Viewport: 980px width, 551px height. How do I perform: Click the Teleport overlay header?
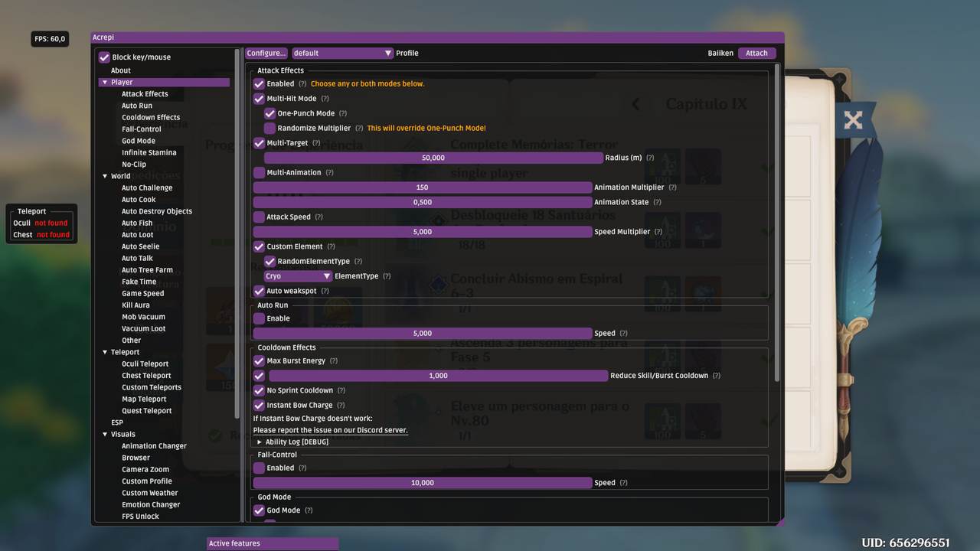click(x=32, y=211)
